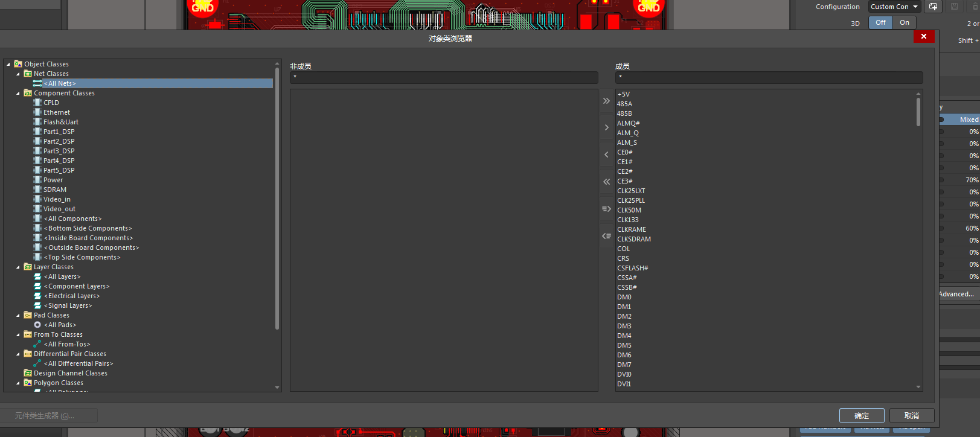Select the CSFLASH# net member
Viewport: 980px width, 437px height.
point(632,268)
